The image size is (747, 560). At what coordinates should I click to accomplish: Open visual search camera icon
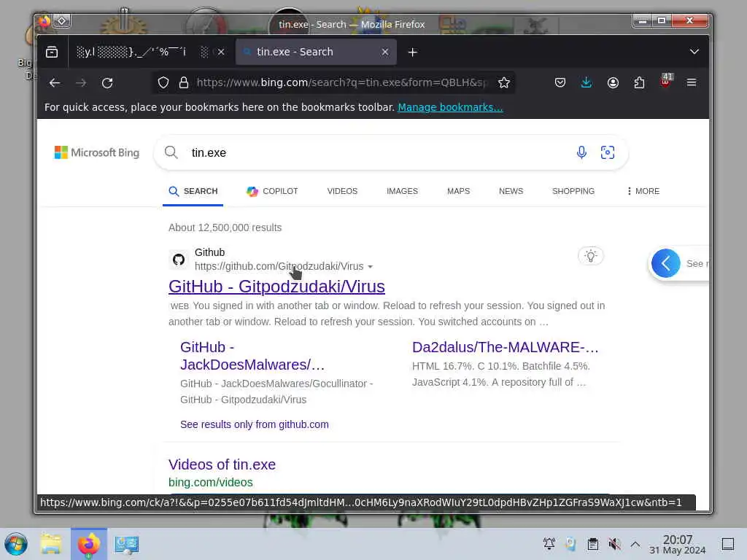[x=608, y=152]
